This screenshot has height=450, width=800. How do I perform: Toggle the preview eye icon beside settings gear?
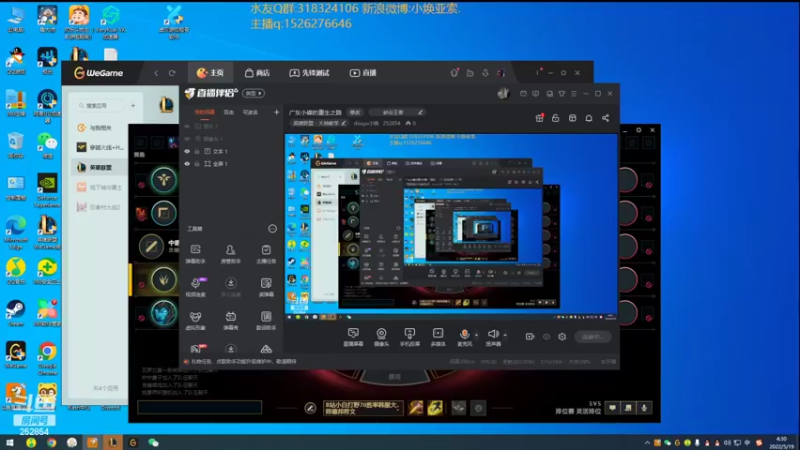pos(546,337)
